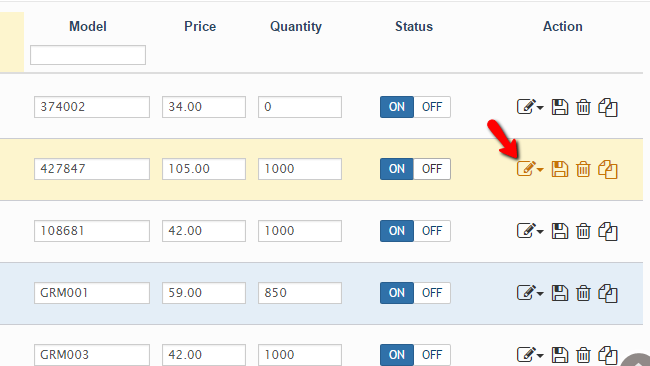This screenshot has height=366, width=650.
Task: Sort by the Price column header
Action: [x=200, y=27]
